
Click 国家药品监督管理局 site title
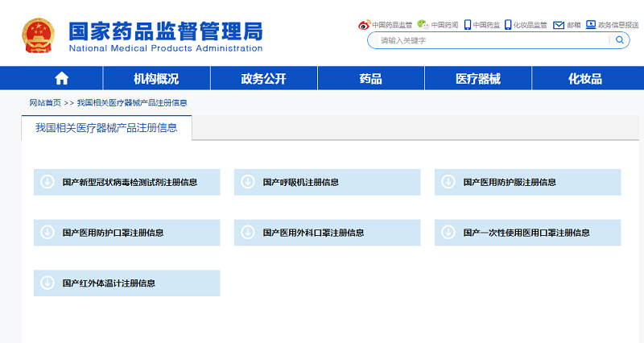pos(166,31)
